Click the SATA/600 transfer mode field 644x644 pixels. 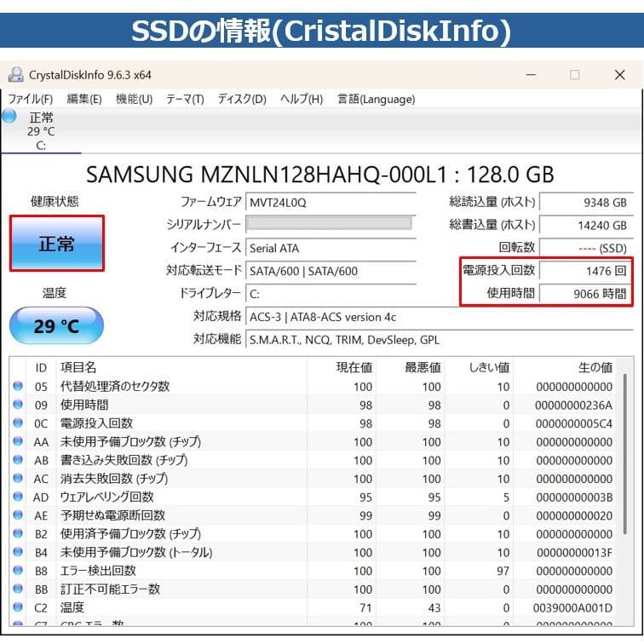pos(331,271)
